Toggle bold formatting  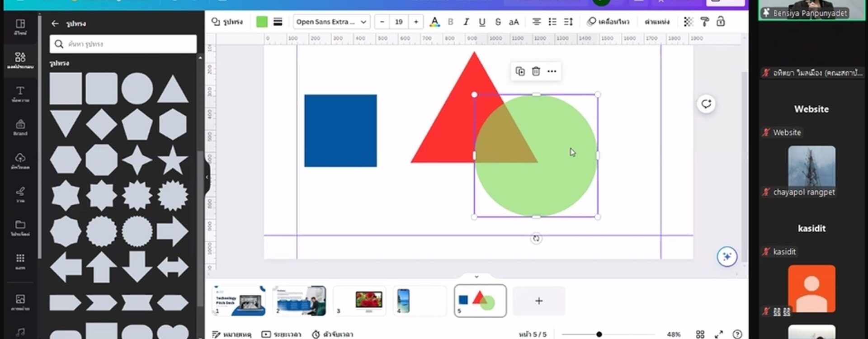[450, 22]
